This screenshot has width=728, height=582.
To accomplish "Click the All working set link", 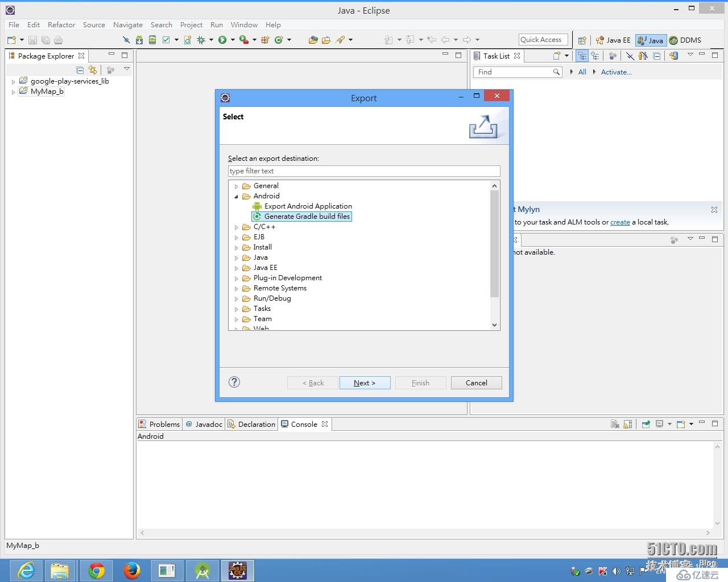I will point(582,72).
